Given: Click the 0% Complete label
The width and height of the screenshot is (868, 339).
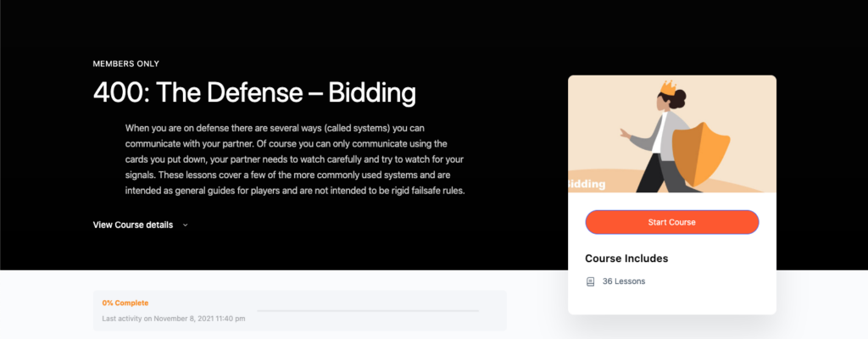Looking at the screenshot, I should coord(125,303).
